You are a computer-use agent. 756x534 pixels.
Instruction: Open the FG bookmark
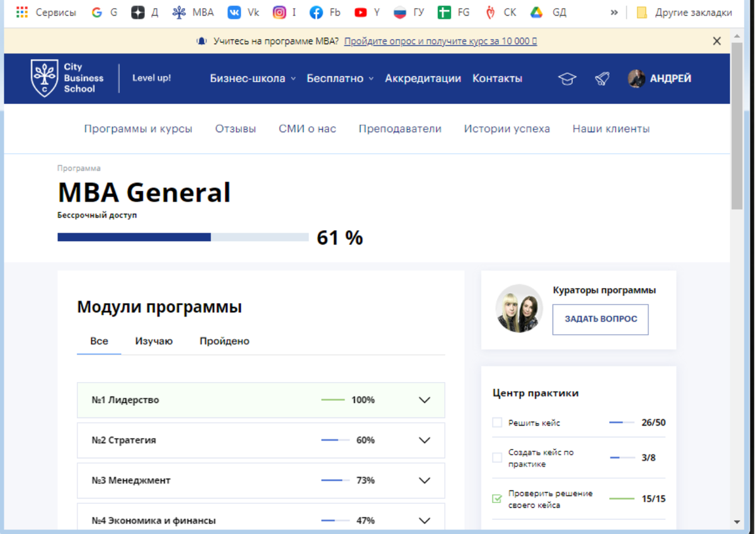[454, 12]
